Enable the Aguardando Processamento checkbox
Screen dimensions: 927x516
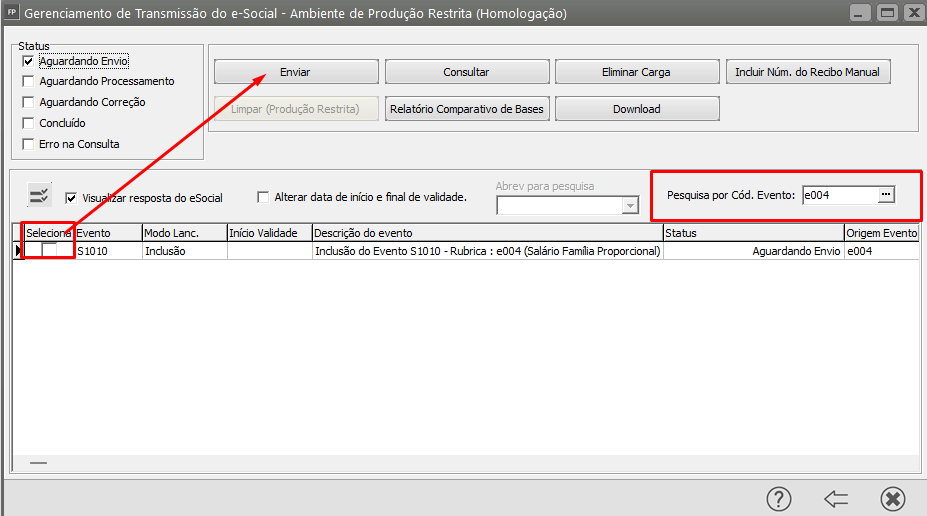[28, 82]
